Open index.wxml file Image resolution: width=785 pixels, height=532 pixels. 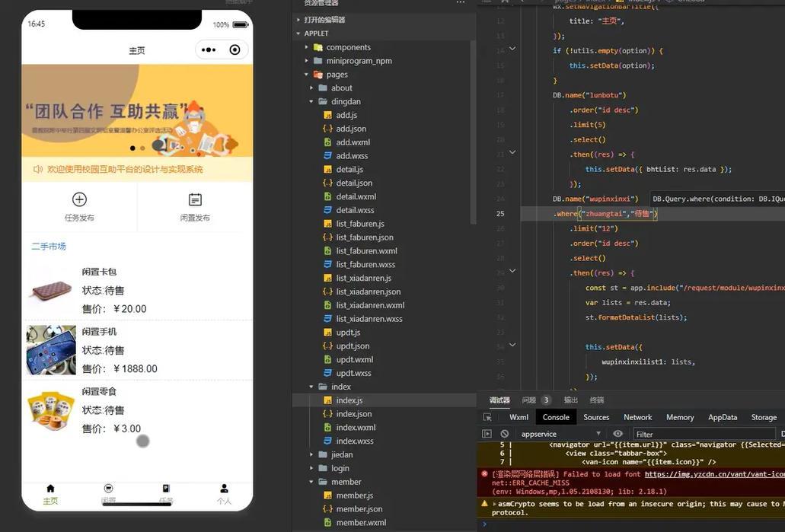click(356, 428)
